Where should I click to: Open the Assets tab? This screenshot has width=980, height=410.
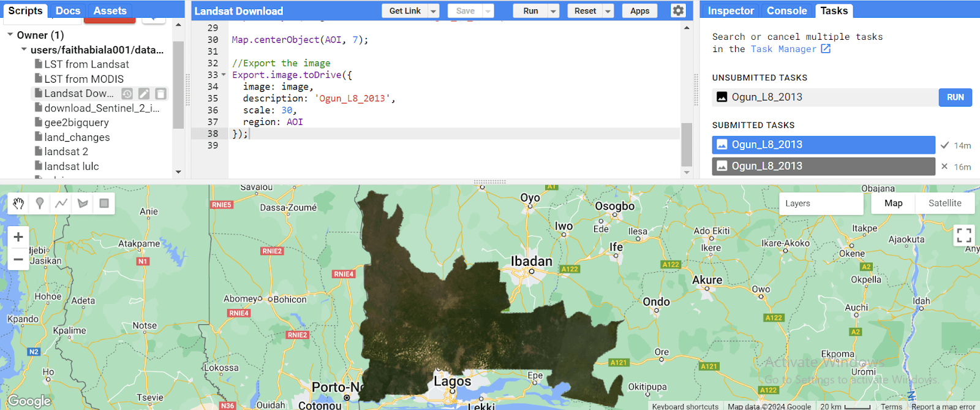point(110,10)
